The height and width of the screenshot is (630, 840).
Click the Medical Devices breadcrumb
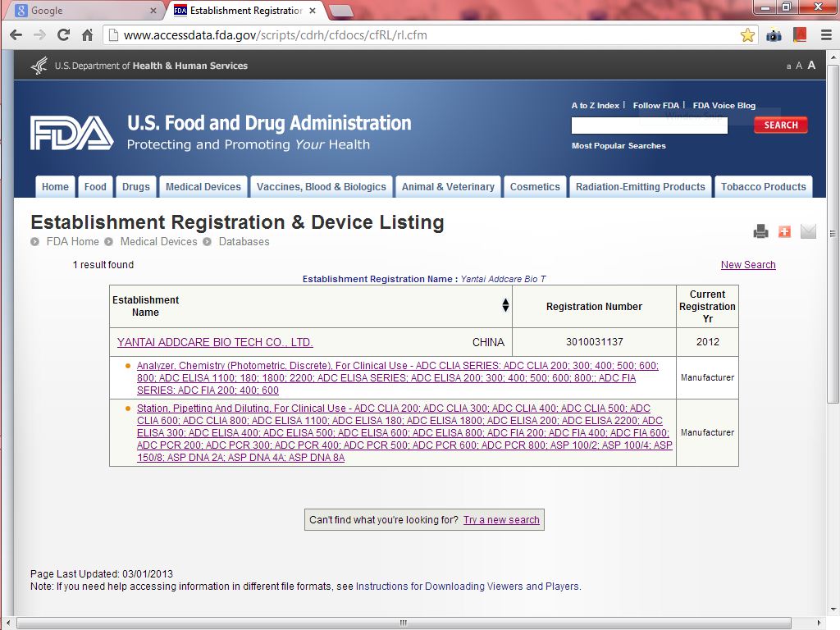158,242
